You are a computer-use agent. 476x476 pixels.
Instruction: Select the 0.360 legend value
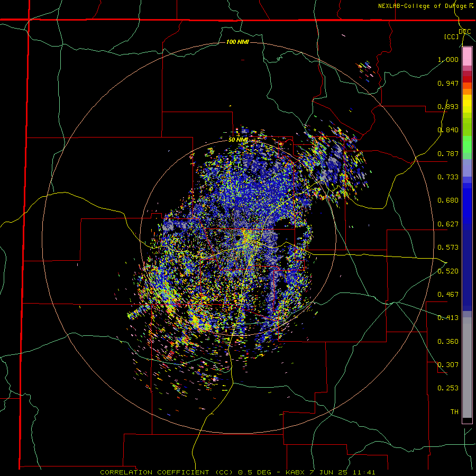448,342
